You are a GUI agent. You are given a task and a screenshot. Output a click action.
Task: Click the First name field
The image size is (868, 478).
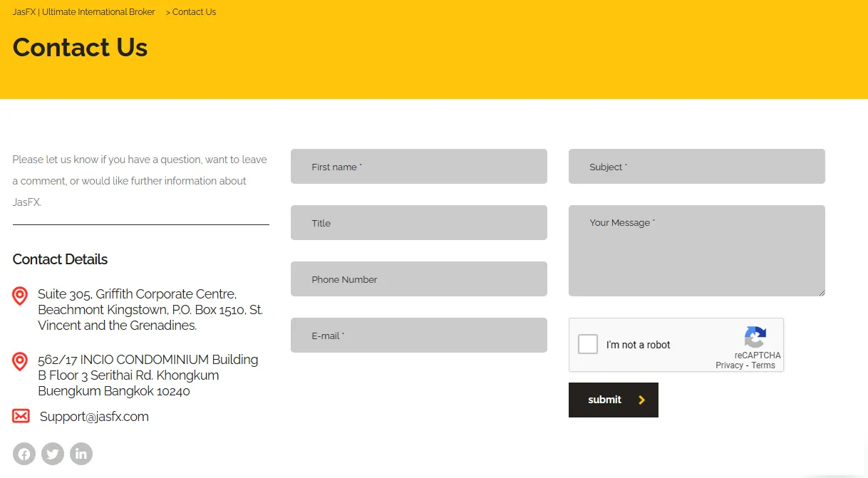coord(419,167)
